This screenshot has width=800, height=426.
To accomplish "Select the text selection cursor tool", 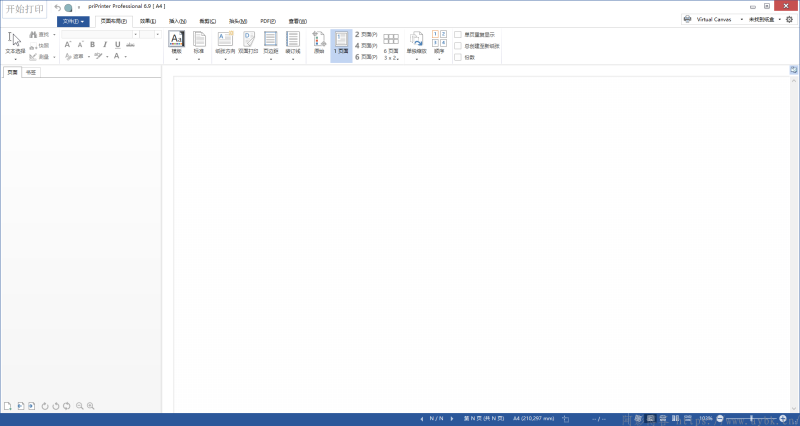I will 15,43.
